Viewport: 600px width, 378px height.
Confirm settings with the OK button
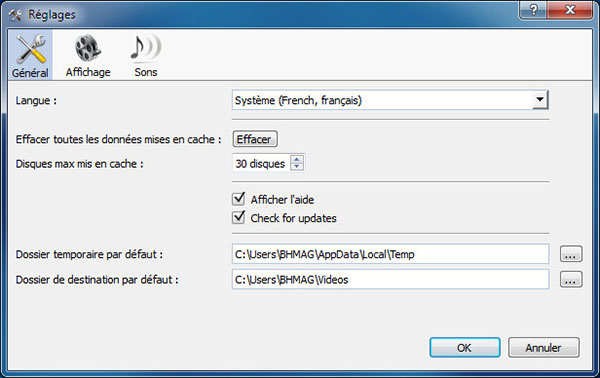(465, 347)
